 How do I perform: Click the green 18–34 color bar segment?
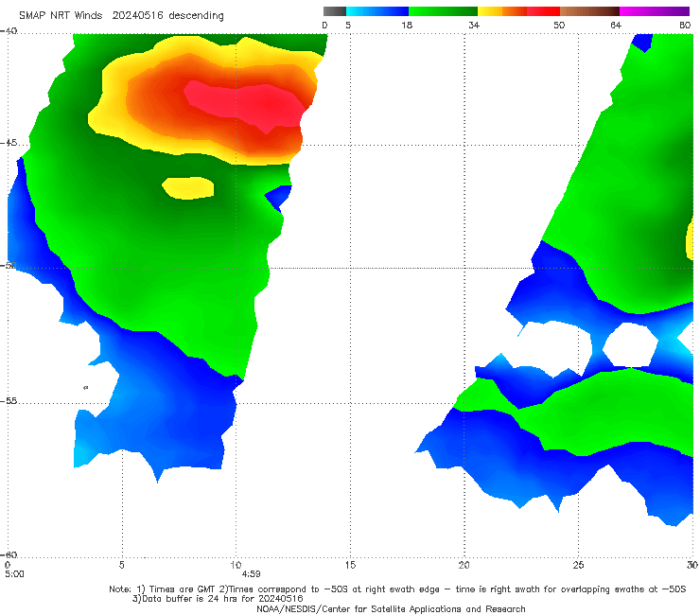(x=443, y=11)
